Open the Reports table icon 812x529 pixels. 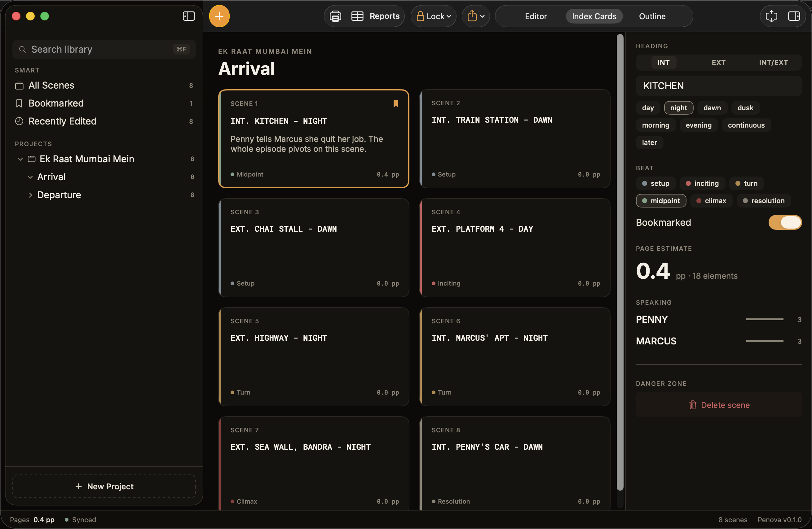pos(357,16)
